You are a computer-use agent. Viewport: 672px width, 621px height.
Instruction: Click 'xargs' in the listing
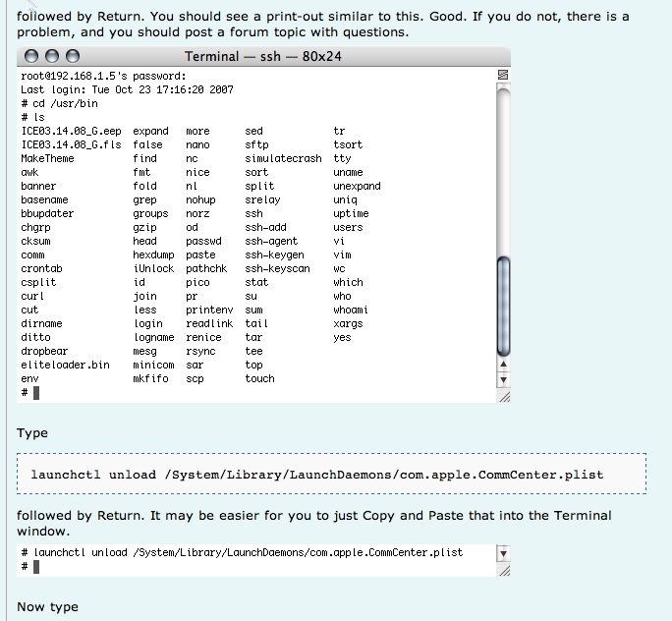(x=348, y=324)
